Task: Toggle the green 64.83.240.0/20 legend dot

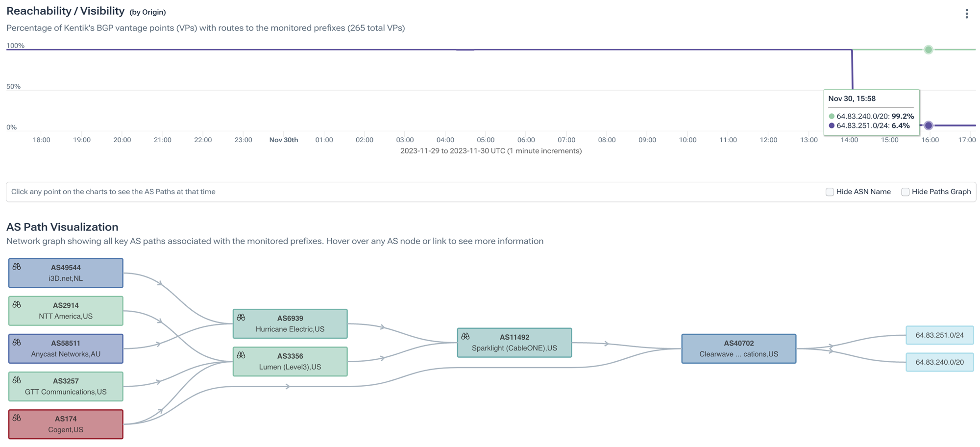Action: tap(832, 117)
